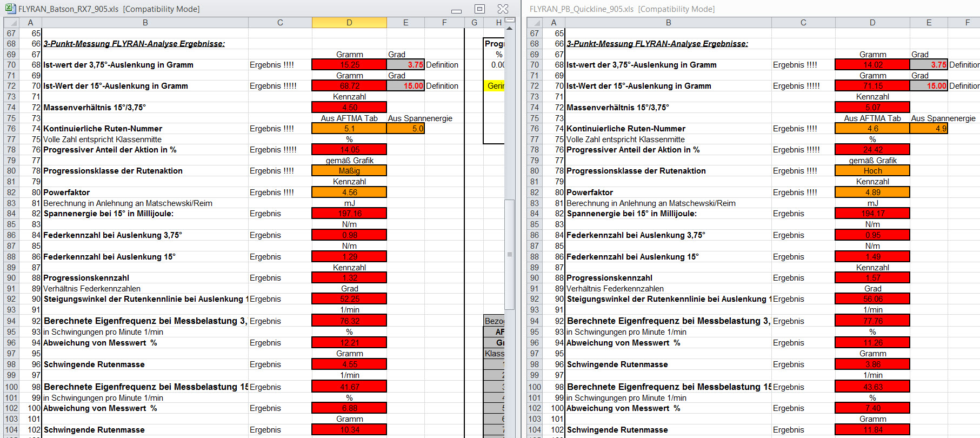980x438 pixels.
Task: Click Select All corner in Batson workbook
Action: pyautogui.click(x=11, y=23)
